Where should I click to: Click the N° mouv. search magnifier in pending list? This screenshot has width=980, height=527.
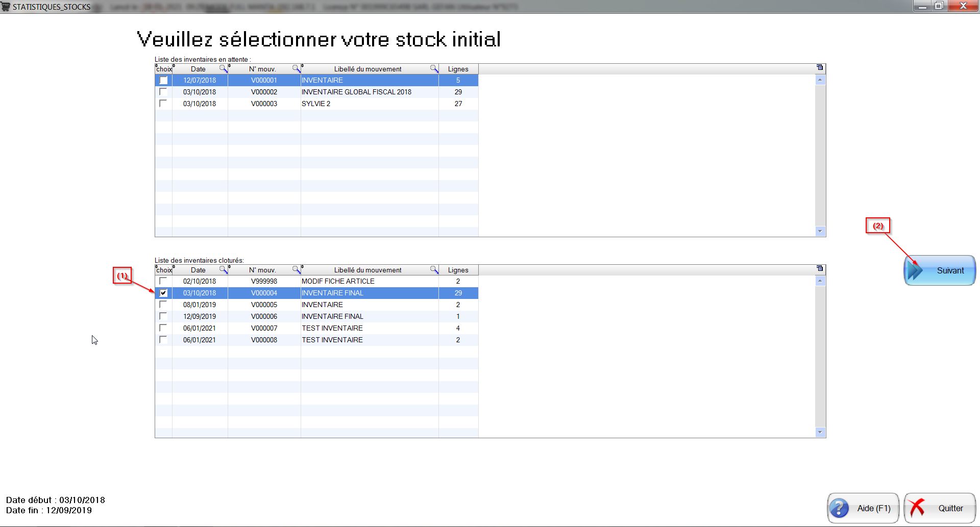coord(296,68)
